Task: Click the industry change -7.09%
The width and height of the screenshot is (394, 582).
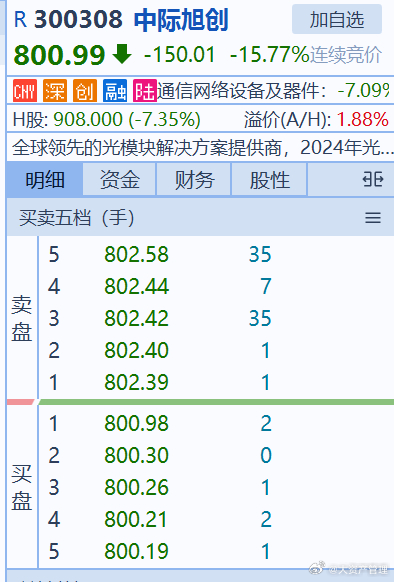Action: point(364,91)
